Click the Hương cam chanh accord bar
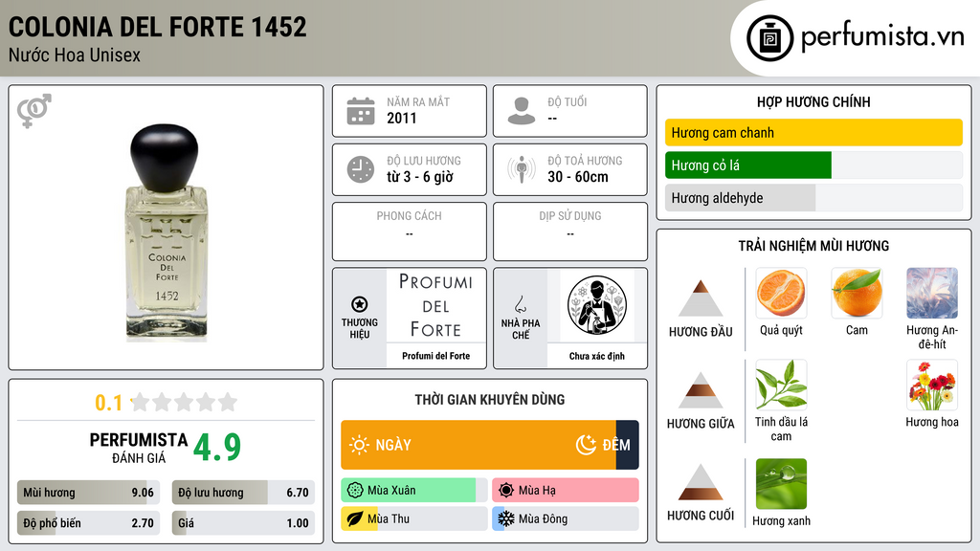The width and height of the screenshot is (980, 551). click(x=813, y=132)
